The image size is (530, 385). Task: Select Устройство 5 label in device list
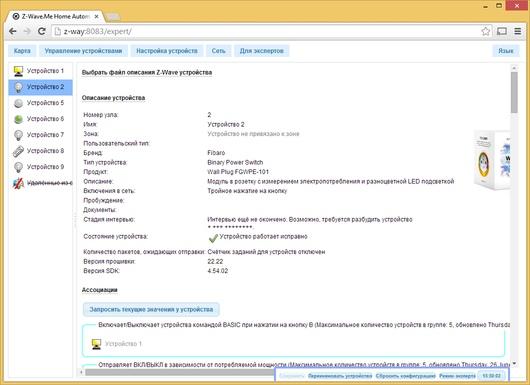(x=45, y=103)
